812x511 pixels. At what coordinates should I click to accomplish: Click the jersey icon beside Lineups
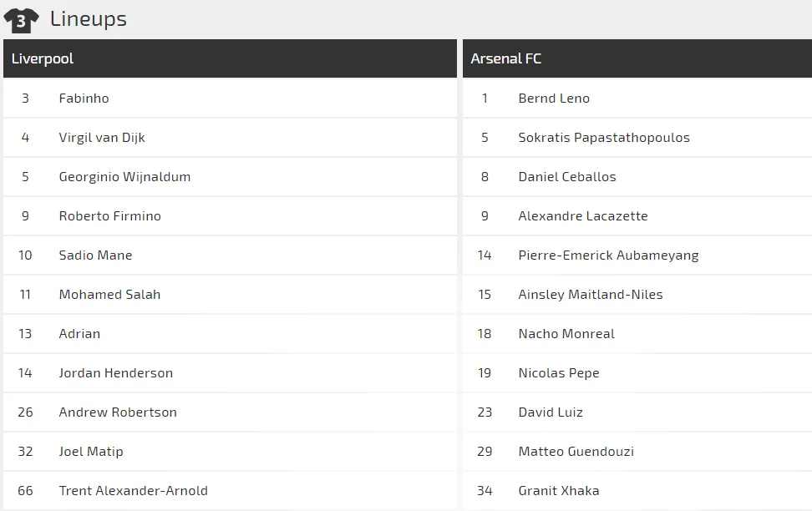point(21,20)
